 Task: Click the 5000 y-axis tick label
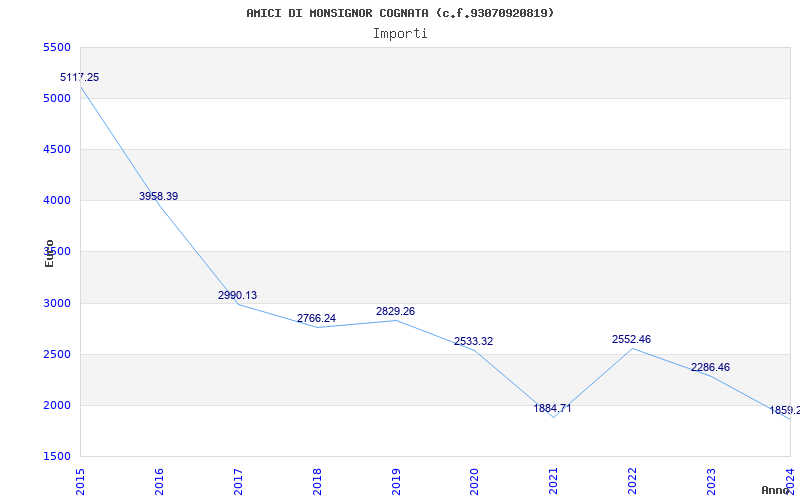(x=57, y=98)
